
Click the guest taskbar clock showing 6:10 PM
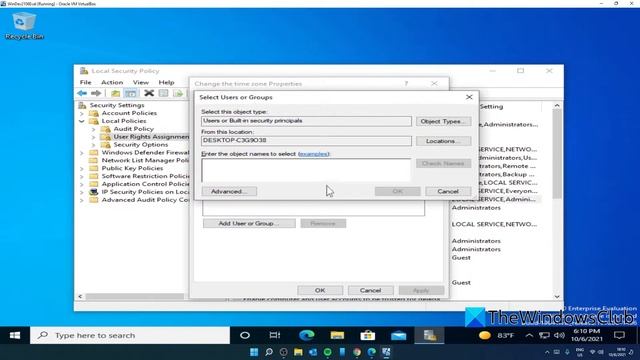tap(587, 335)
